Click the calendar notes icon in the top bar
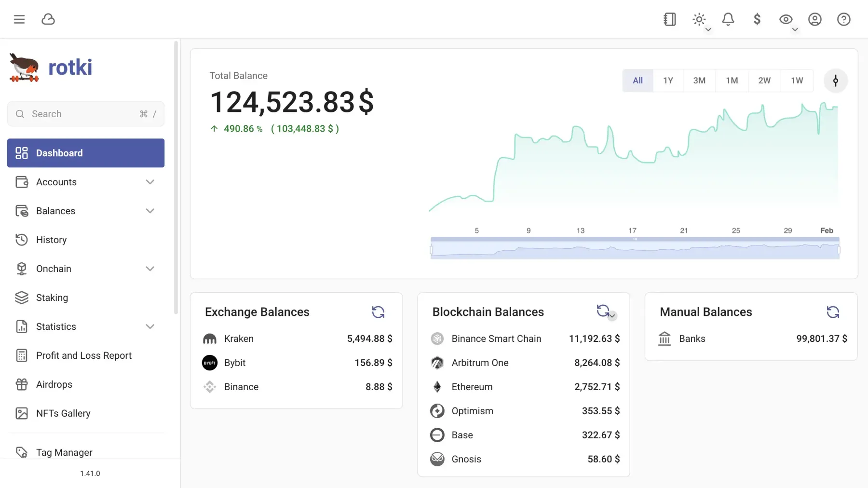This screenshot has width=868, height=488. click(x=669, y=19)
